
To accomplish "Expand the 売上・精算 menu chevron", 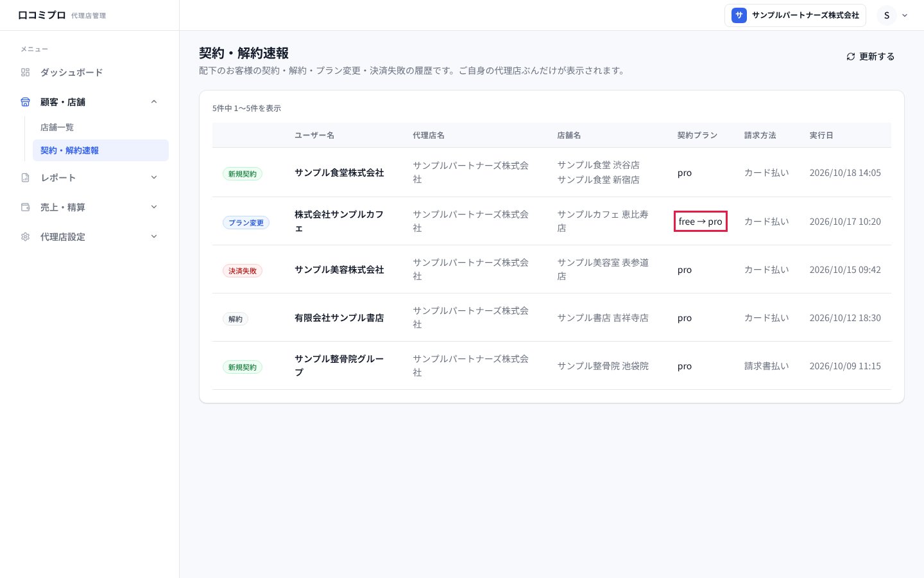I will click(154, 207).
